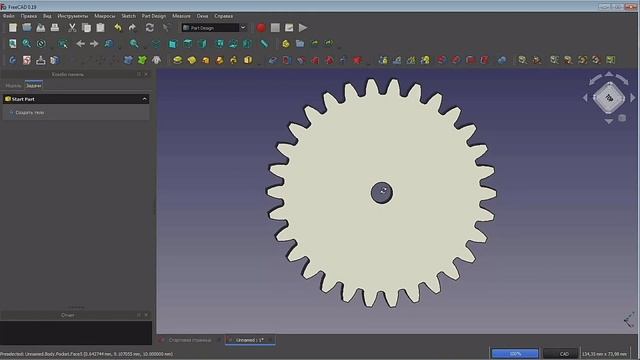The image size is (640, 360).
Task: Open the macros dialog icon
Action: click(289, 28)
